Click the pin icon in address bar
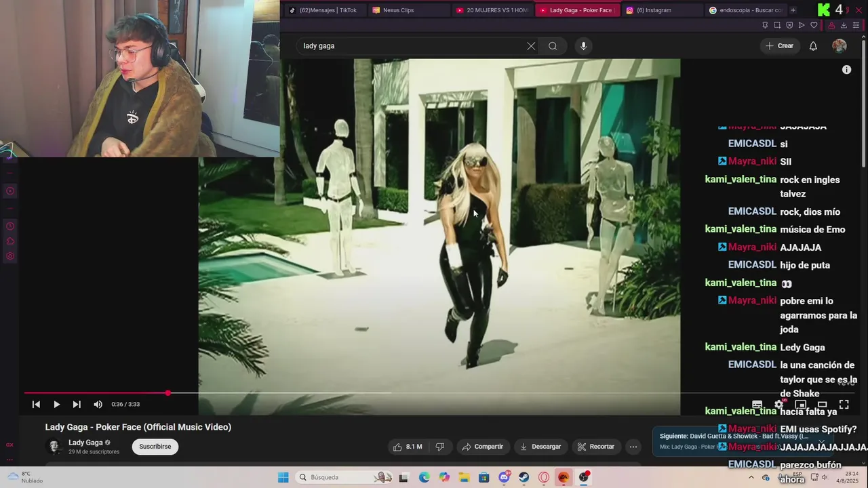Viewport: 868px width, 488px height. (x=765, y=25)
